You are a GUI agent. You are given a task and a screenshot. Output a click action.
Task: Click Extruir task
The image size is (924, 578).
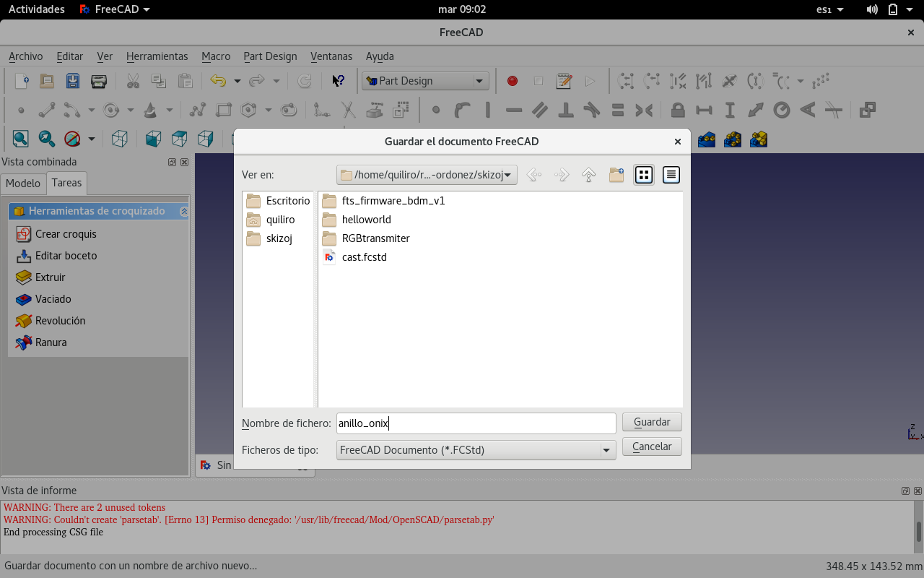[x=40, y=277]
